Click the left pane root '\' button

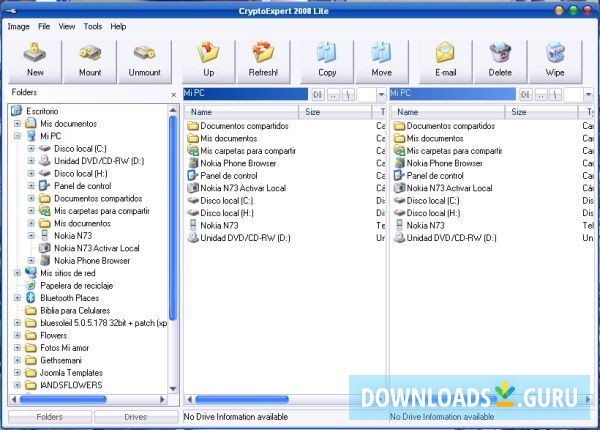[x=348, y=94]
